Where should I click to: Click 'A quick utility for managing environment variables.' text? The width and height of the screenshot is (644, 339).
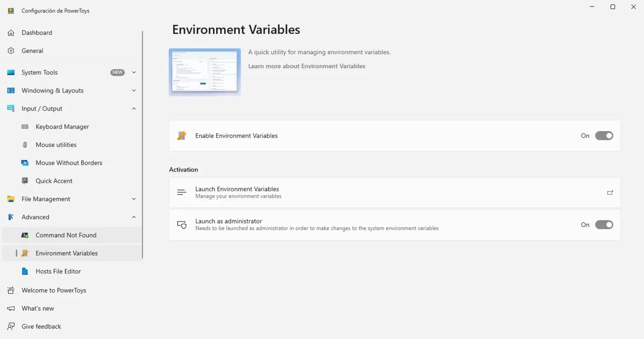click(319, 52)
